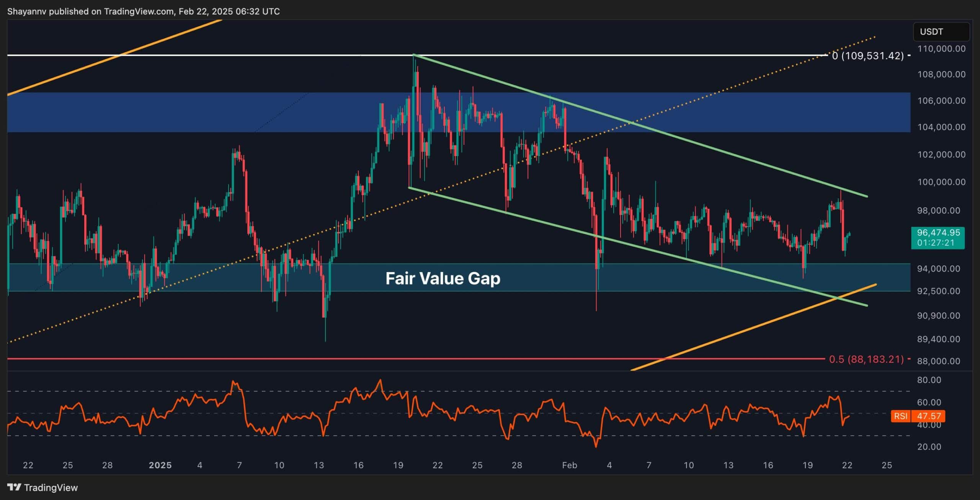The width and height of the screenshot is (980, 500).
Task: Click the Fair Value Gap text label
Action: click(443, 278)
